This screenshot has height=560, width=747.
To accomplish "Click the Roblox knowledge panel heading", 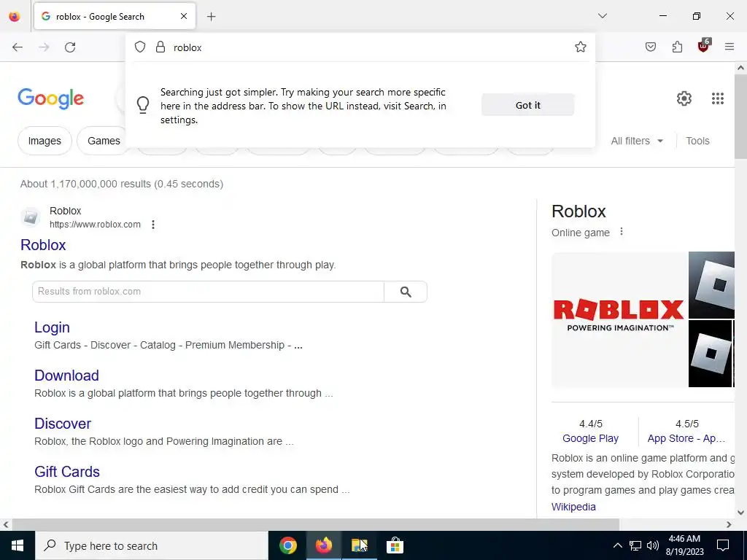I will tap(578, 211).
